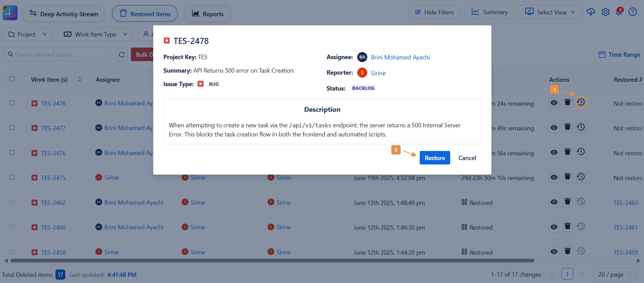View details with eye icon for TES-2476
The width and height of the screenshot is (644, 283).
[554, 152]
